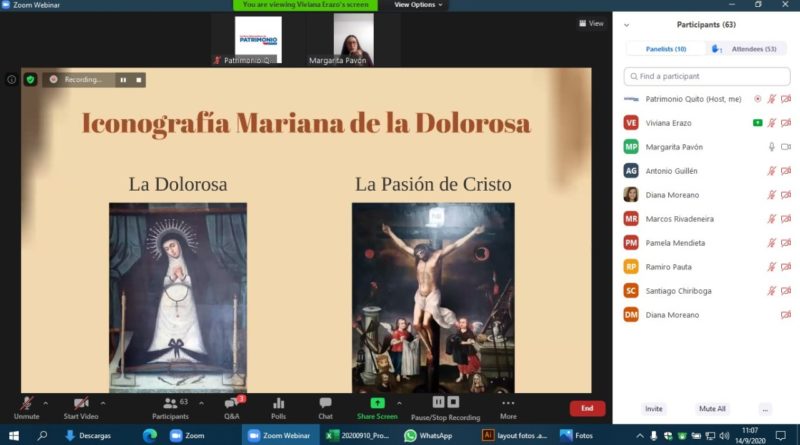Viewport: 800px width, 445px height.
Task: Unmute the microphone in Zoom toolbar
Action: [27, 408]
